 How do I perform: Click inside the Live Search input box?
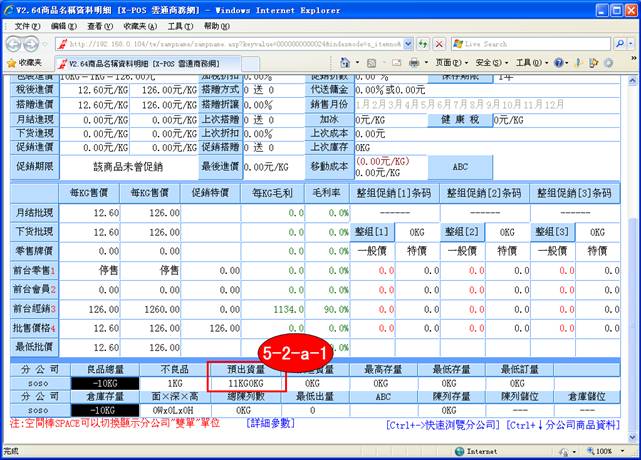530,44
